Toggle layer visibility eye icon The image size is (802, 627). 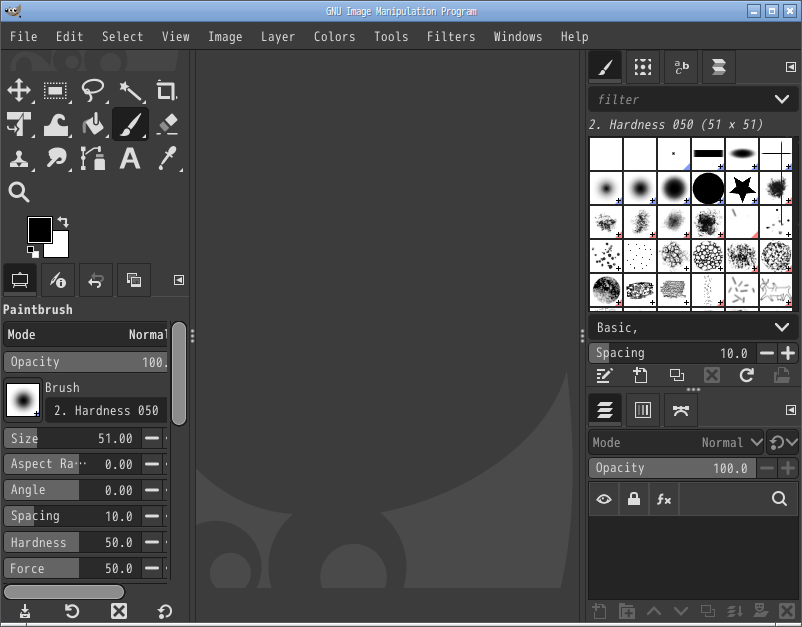pyautogui.click(x=603, y=500)
